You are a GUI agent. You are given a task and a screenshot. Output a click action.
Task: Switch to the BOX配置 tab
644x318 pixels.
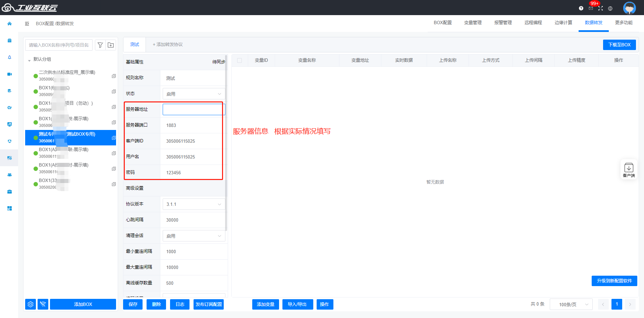click(x=443, y=22)
